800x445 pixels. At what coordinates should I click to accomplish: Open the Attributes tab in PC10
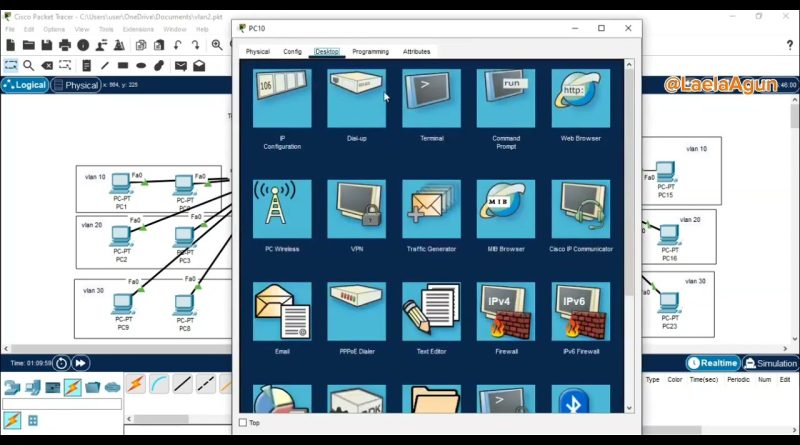click(416, 52)
